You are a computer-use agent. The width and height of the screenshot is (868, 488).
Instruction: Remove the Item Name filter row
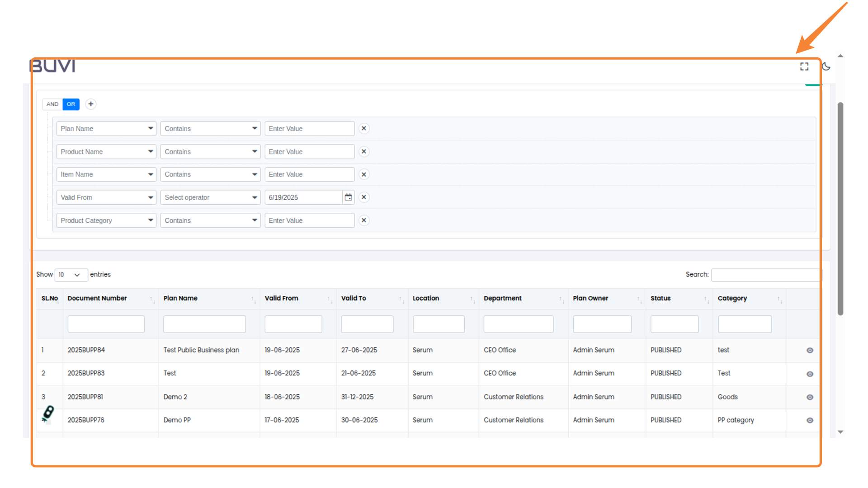click(x=364, y=174)
